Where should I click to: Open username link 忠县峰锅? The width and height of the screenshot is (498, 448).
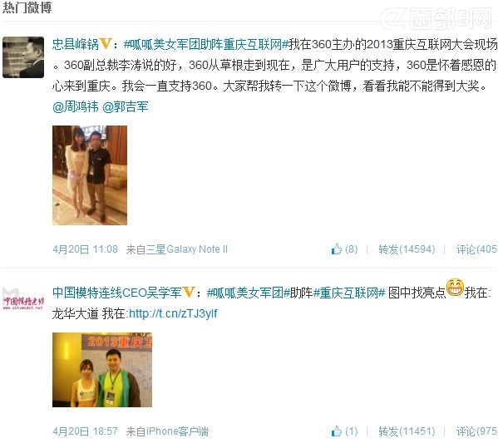click(76, 44)
